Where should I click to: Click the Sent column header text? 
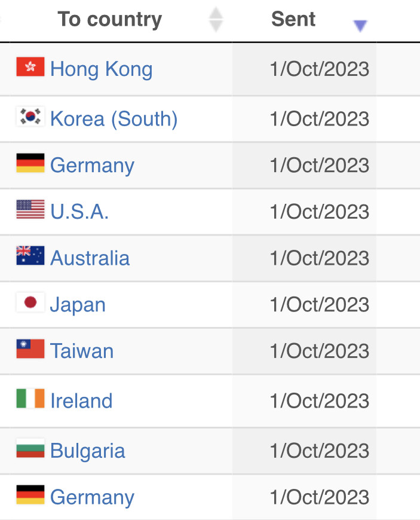[x=293, y=19]
